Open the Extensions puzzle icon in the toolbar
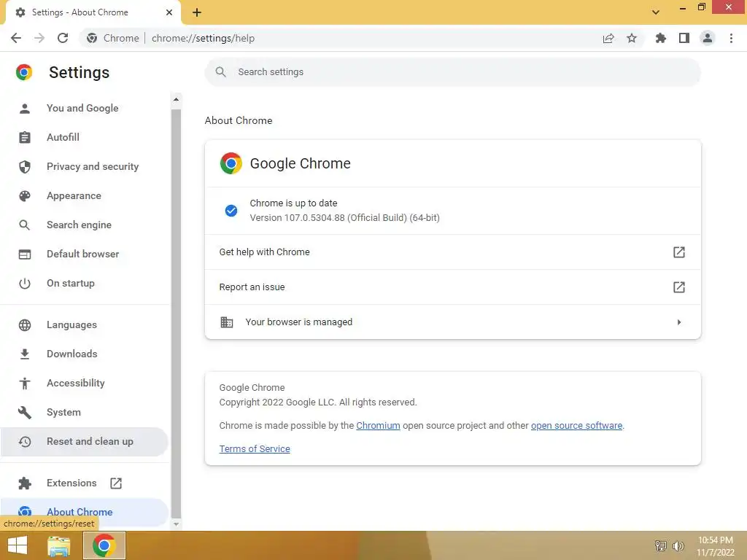Viewport: 747px width, 560px height. [661, 38]
